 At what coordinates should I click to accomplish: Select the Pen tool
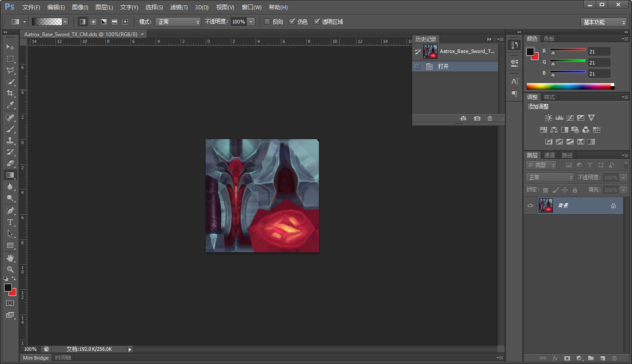10,211
